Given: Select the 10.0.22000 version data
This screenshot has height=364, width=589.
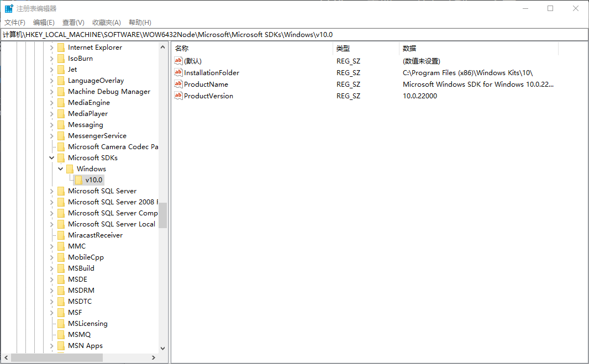Looking at the screenshot, I should click(420, 96).
